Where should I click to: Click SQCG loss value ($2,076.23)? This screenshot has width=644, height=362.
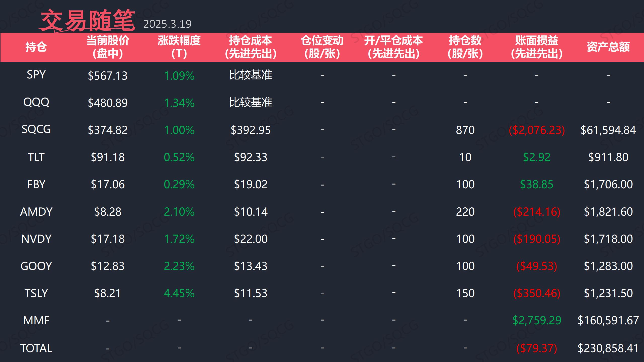tap(537, 130)
